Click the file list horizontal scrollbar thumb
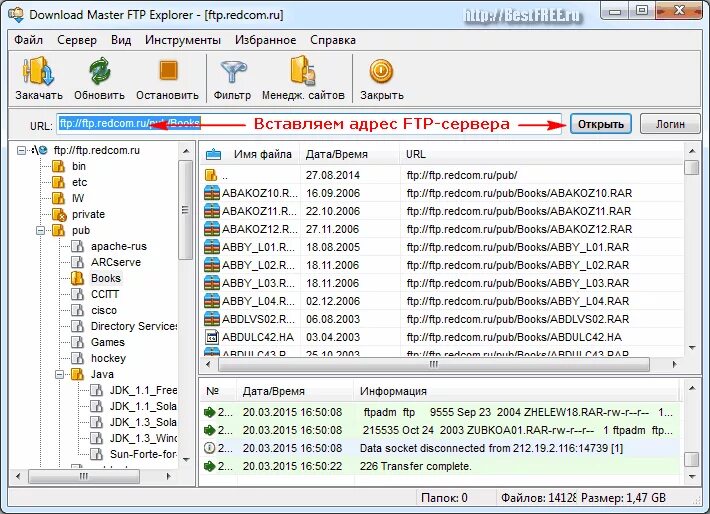The height and width of the screenshot is (514, 710). 433,364
